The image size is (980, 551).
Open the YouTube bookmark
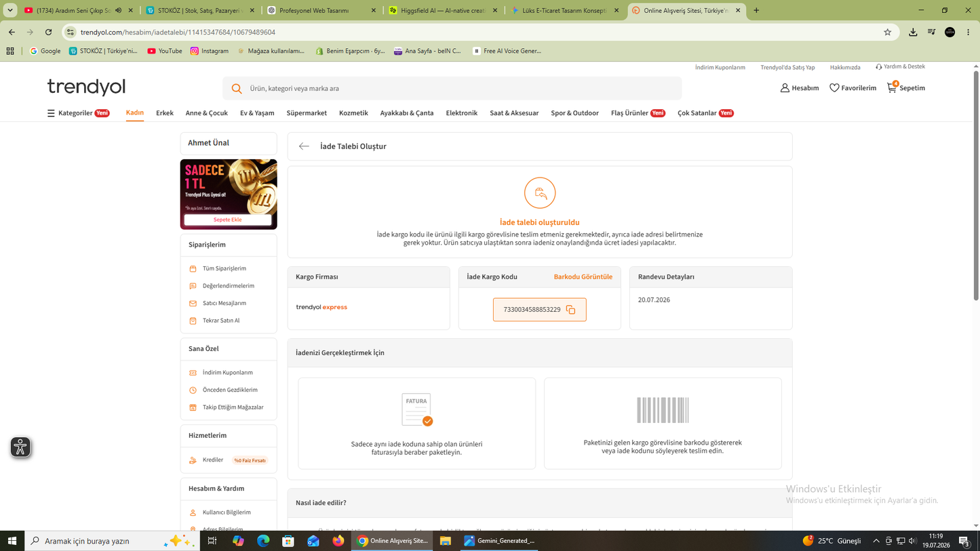pos(164,51)
